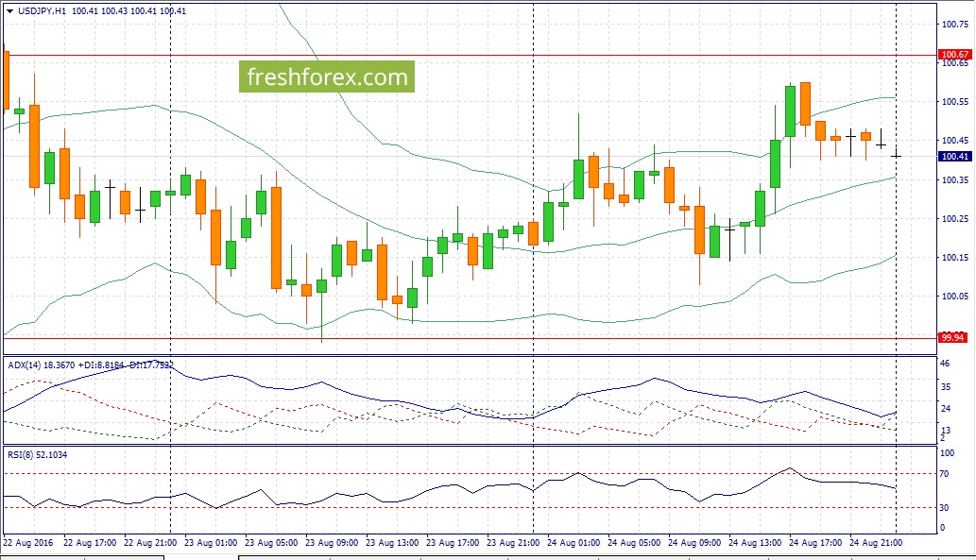
Task: Click the 100.05 price scale label
Action: (x=955, y=297)
